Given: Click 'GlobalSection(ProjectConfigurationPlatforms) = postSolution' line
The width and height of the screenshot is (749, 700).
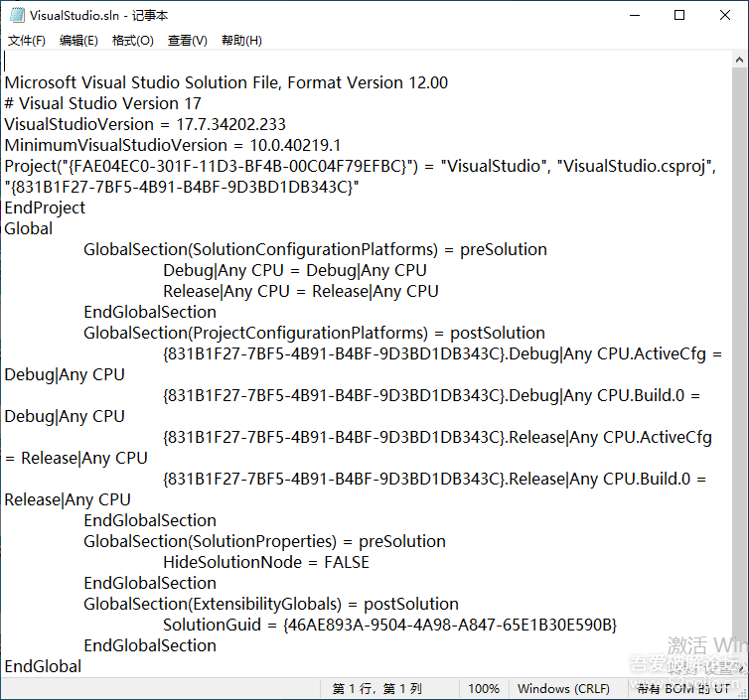Looking at the screenshot, I should (314, 333).
